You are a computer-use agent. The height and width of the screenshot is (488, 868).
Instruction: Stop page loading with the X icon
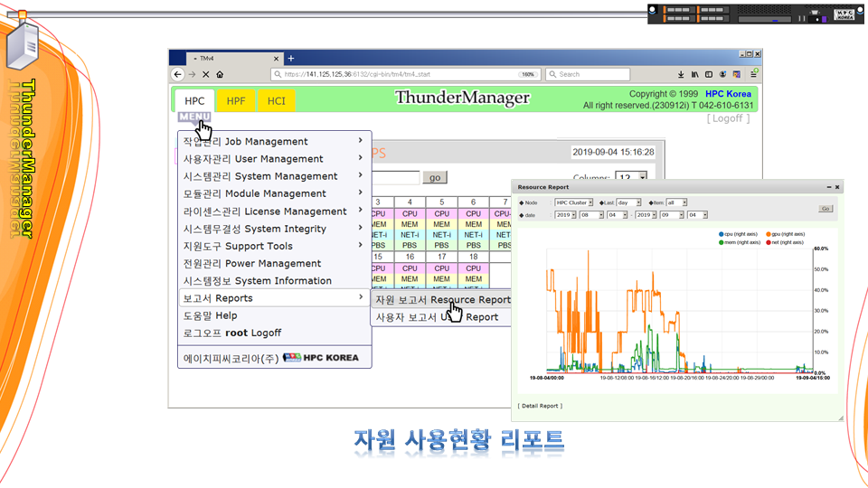coord(206,74)
